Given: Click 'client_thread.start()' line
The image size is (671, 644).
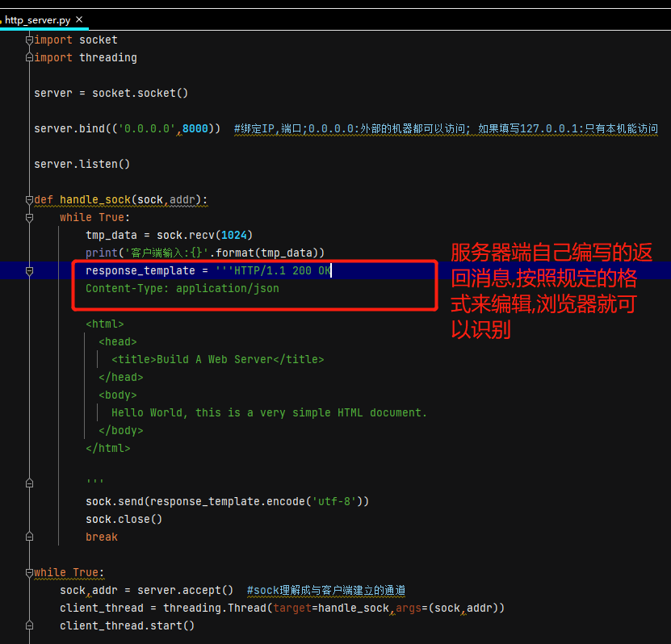Looking at the screenshot, I should coord(127,625).
